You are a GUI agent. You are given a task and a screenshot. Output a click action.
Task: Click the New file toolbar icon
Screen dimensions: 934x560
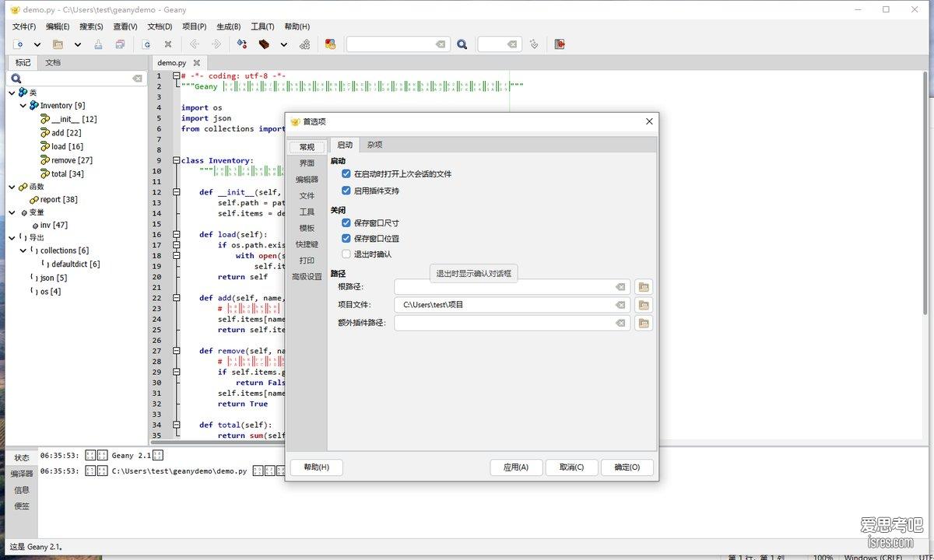(x=19, y=44)
